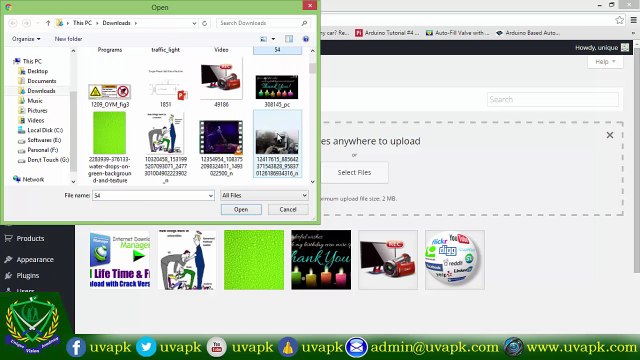The height and width of the screenshot is (360, 640).
Task: Open Desktop folder in sidebar
Action: click(33, 71)
